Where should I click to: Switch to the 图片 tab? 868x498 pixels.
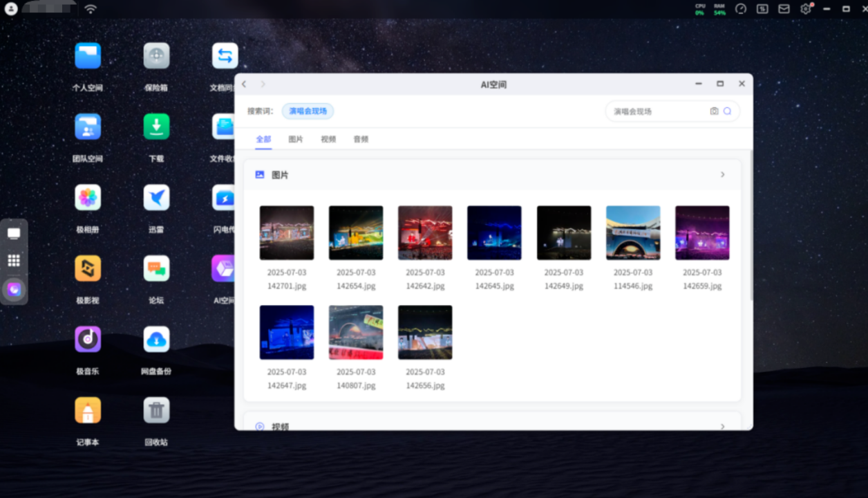(296, 139)
